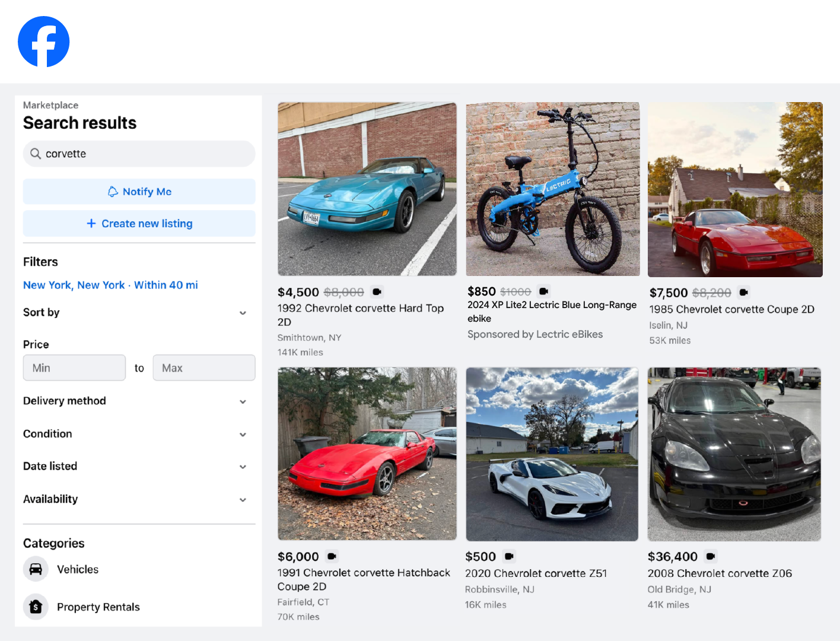This screenshot has width=840, height=641.
Task: Click the Smithtown, NY location text
Action: click(310, 338)
